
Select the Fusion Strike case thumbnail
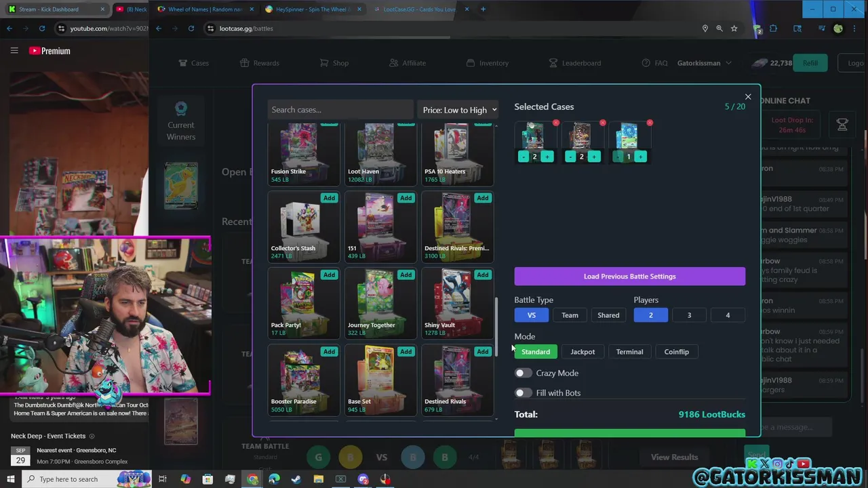click(x=303, y=153)
